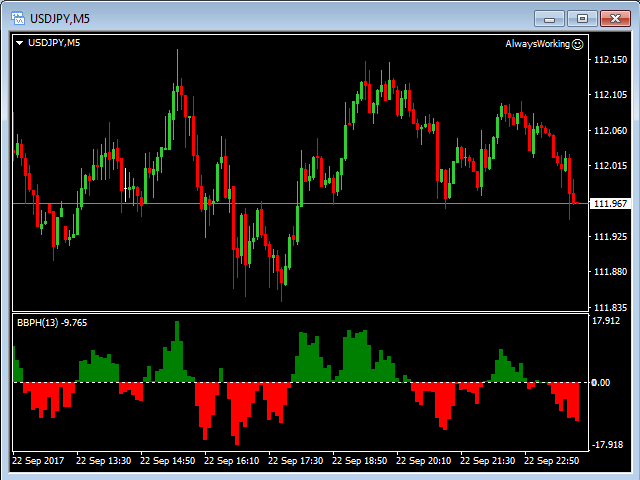The width and height of the screenshot is (640, 480).
Task: Click the tallest green histogram bar
Action: click(177, 350)
